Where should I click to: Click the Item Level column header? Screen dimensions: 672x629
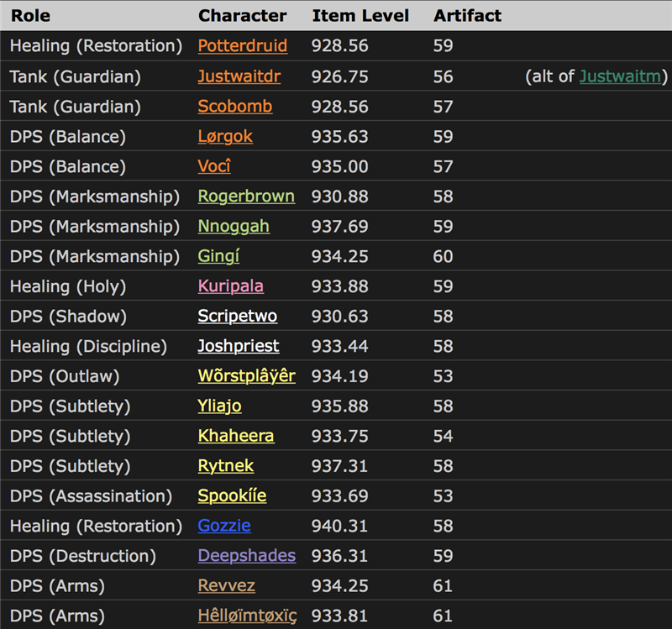click(x=360, y=16)
